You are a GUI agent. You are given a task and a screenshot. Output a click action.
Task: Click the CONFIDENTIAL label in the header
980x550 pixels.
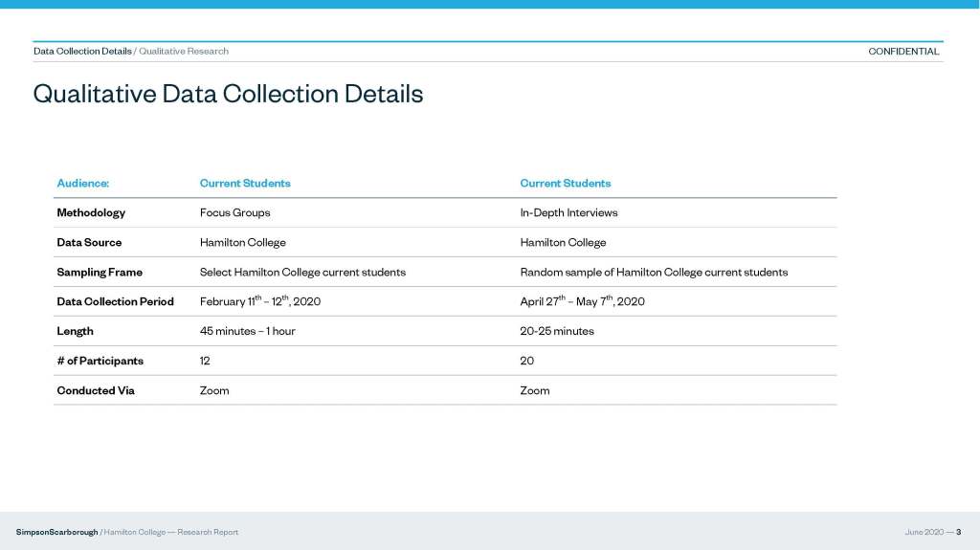click(x=902, y=52)
